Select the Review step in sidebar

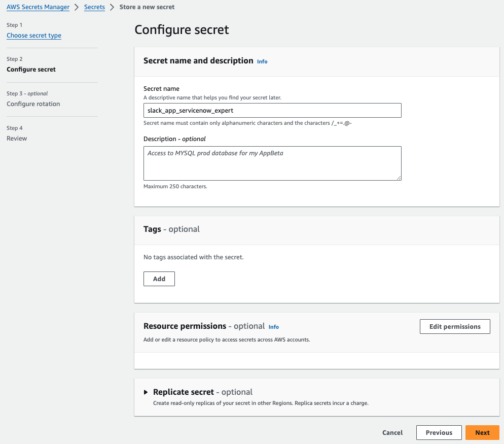coord(17,139)
